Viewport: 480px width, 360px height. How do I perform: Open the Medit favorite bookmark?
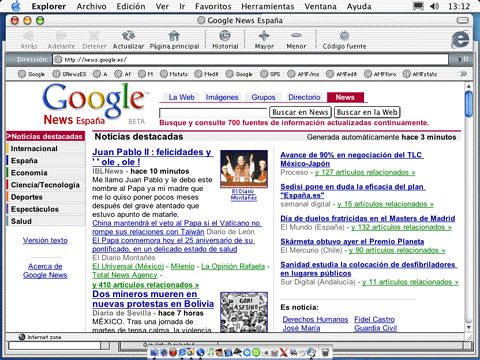207,74
